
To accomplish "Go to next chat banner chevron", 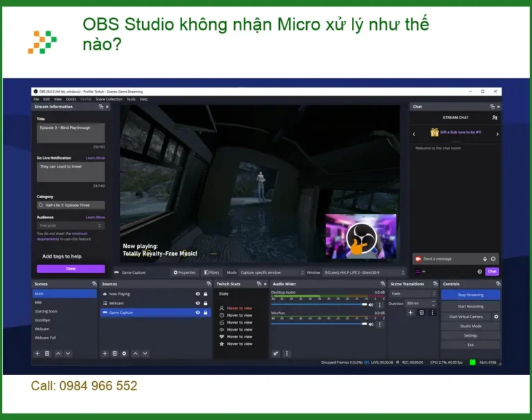I will tap(497, 134).
